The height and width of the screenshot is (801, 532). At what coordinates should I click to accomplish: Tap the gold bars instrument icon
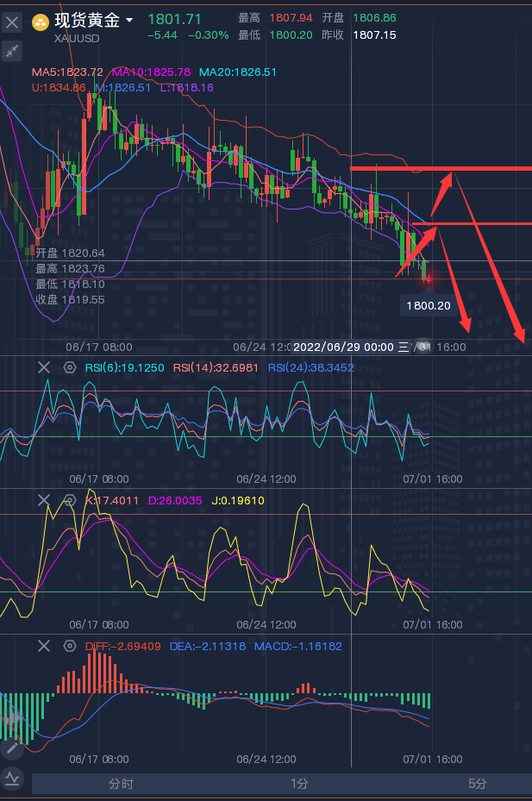point(41,22)
